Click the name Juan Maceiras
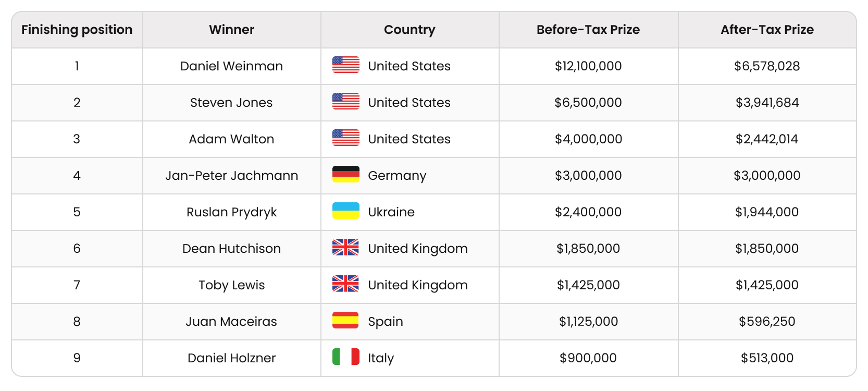 [x=232, y=322]
